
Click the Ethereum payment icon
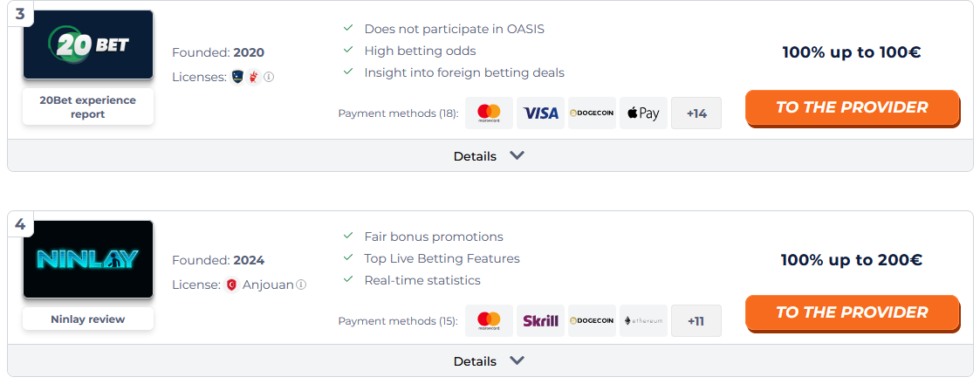[x=643, y=321]
